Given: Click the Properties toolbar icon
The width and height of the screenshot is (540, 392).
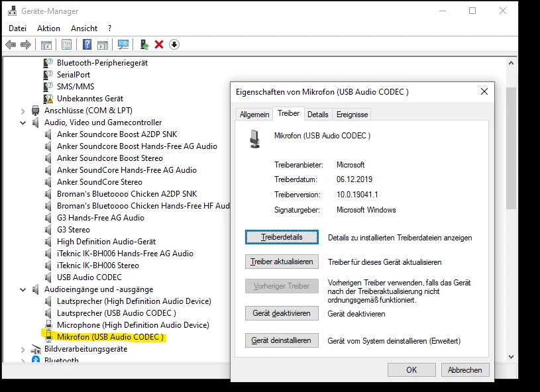Looking at the screenshot, I should point(66,44).
